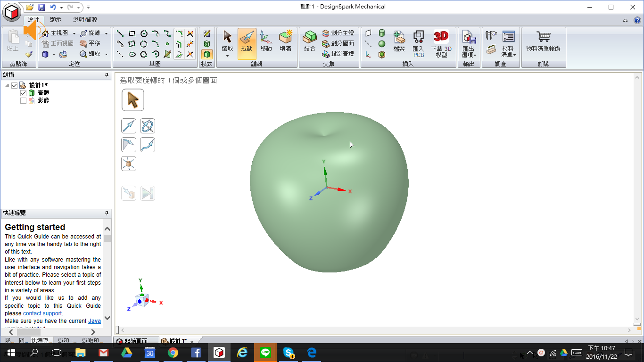Insert a sphere primitive
This screenshot has height=362, width=644.
pos(382,43)
